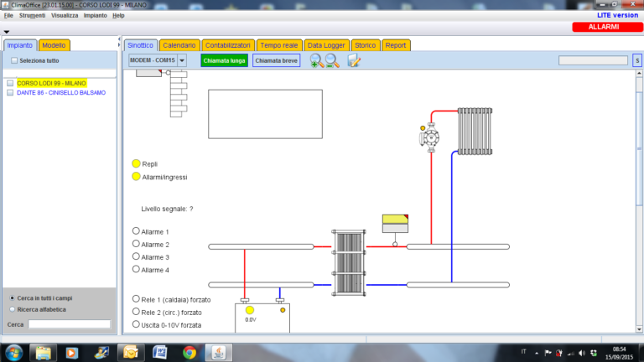Screen dimensions: 644x362
Task: Open Google Chrome from the taskbar
Action: pos(190,350)
